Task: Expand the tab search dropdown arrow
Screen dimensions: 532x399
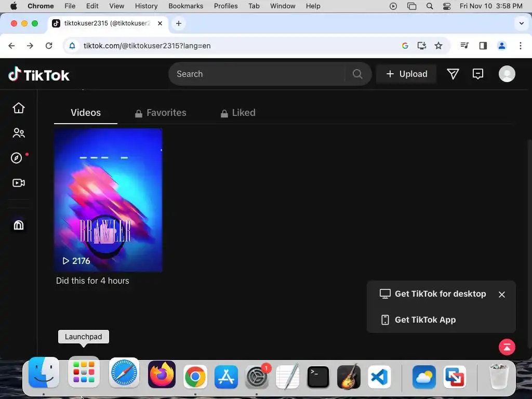Action: tap(522, 23)
